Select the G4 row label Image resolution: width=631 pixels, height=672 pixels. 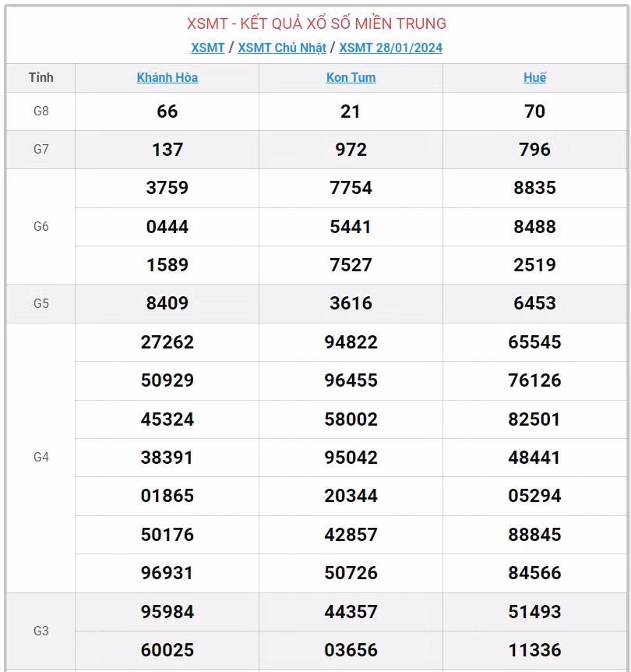point(41,457)
